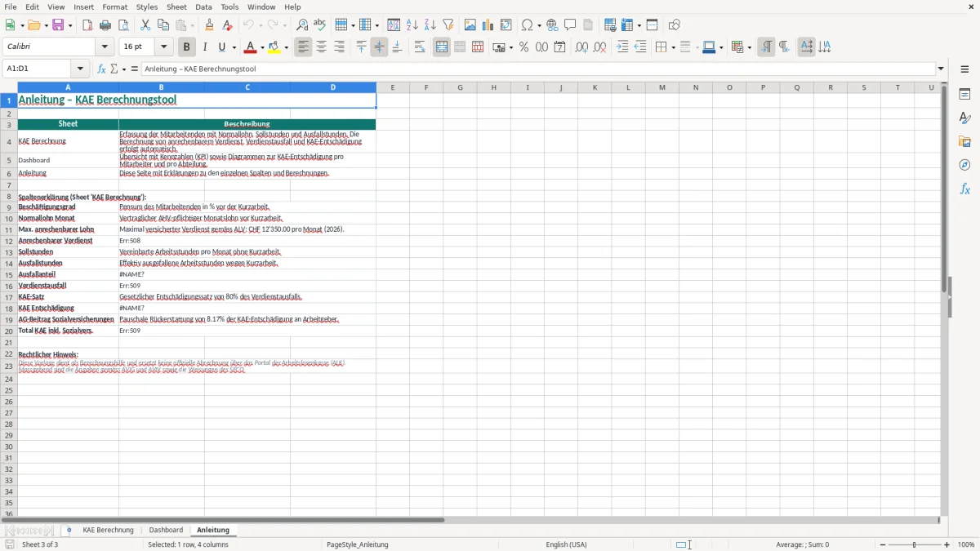980x551 pixels.
Task: Open background color dropdown arrow
Action: (x=286, y=47)
